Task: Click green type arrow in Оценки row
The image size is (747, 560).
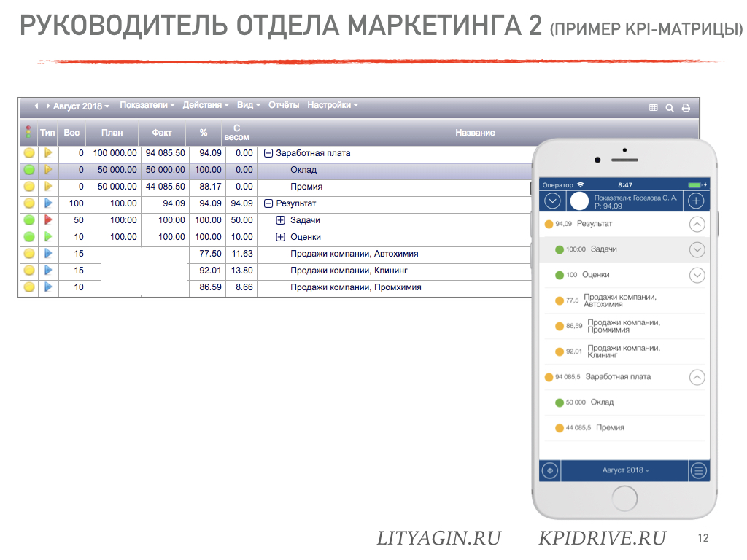Action: pyautogui.click(x=48, y=237)
